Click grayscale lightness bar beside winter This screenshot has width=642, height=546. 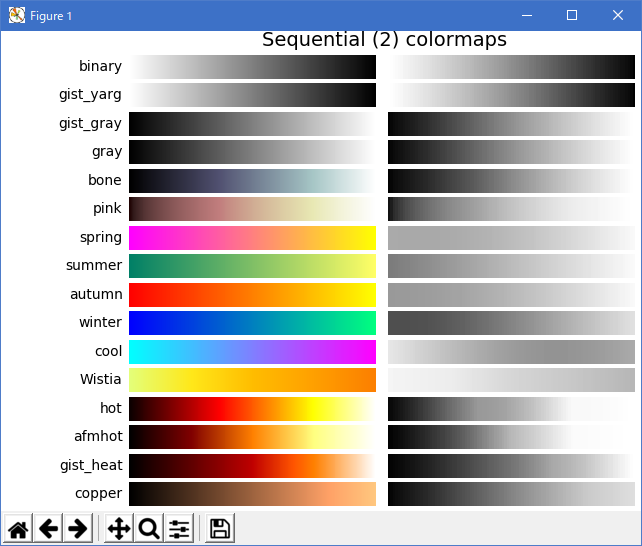tap(511, 323)
